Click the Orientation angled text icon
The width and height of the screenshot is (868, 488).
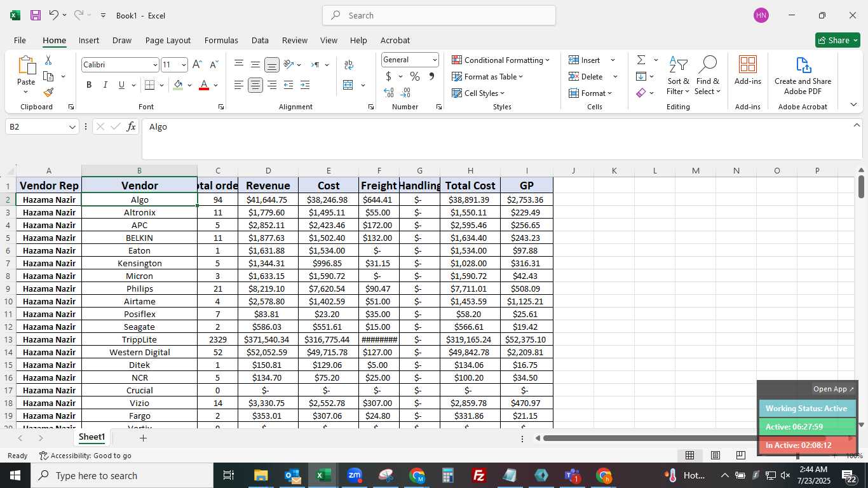pos(288,64)
